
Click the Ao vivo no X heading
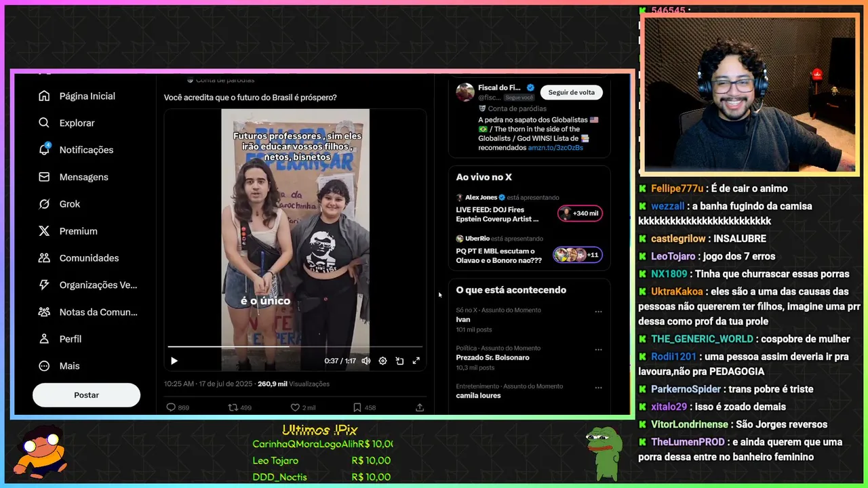tap(484, 177)
